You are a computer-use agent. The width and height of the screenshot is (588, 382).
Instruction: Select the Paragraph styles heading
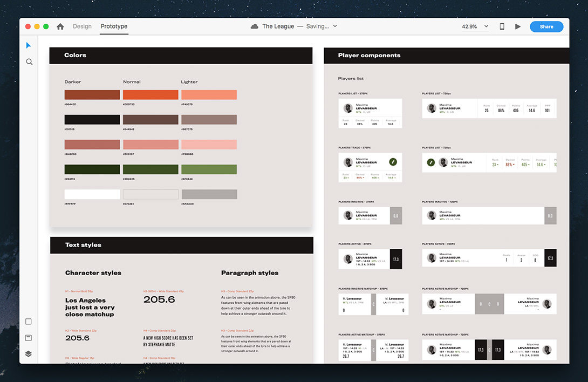tap(250, 273)
